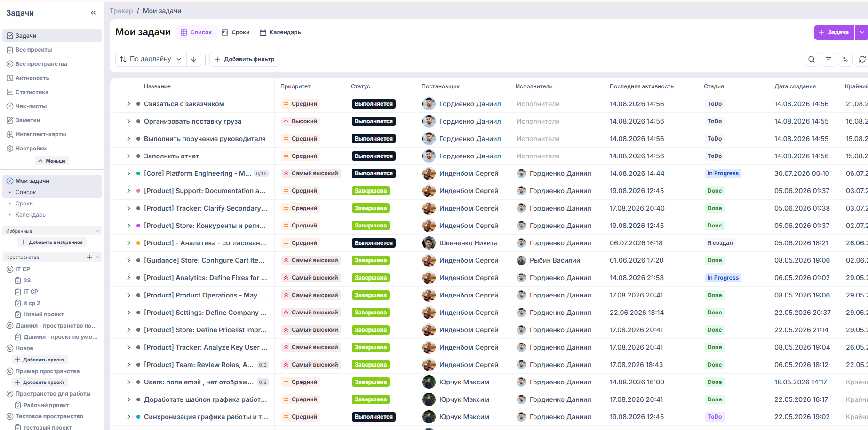Open Чек-листы section
The image size is (868, 430).
click(x=52, y=106)
